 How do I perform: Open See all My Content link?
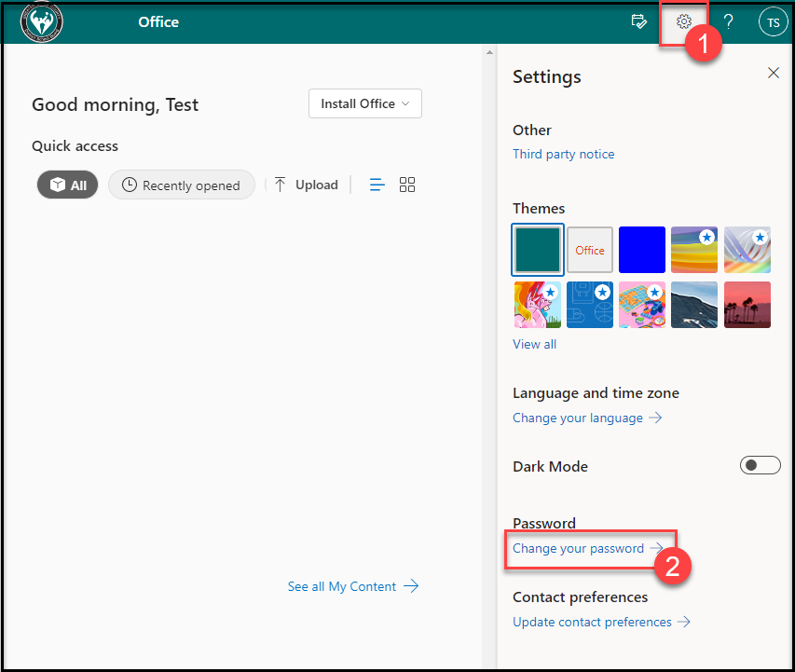[353, 586]
